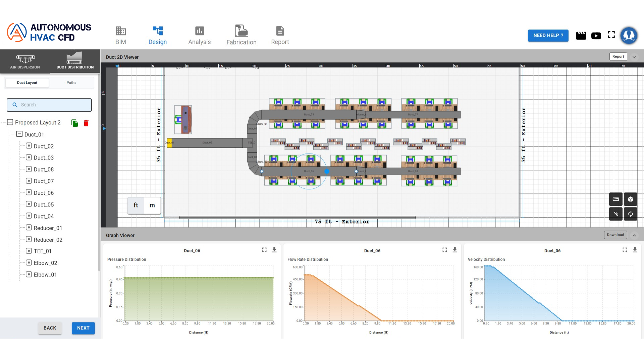The height and width of the screenshot is (362, 644).
Task: Click the NEXT button
Action: tap(83, 328)
